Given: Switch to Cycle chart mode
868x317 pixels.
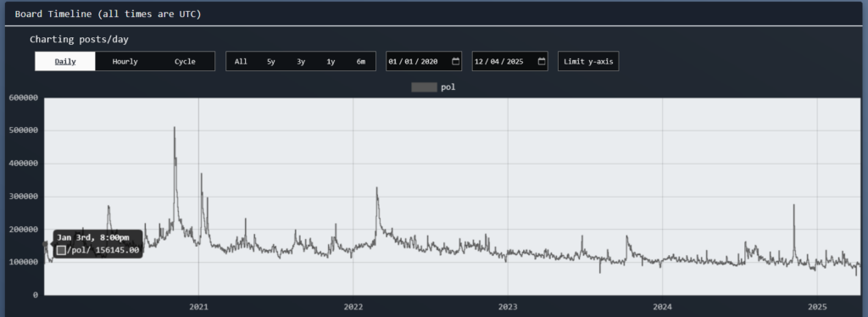Looking at the screenshot, I should point(185,61).
